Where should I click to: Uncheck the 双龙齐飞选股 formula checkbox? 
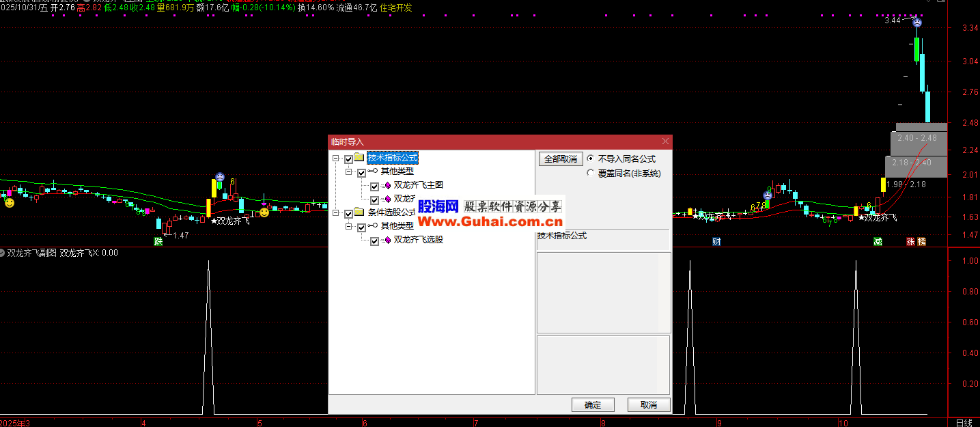[374, 240]
